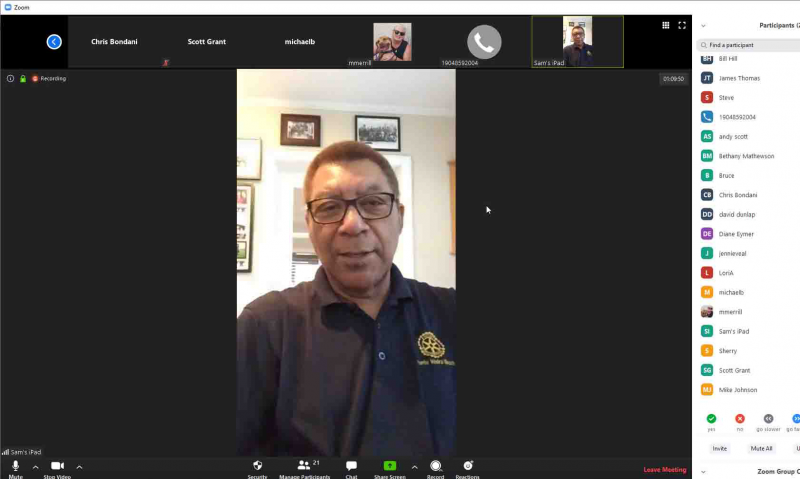This screenshot has height=479, width=800.
Task: Click the search icon in participant field
Action: click(704, 45)
